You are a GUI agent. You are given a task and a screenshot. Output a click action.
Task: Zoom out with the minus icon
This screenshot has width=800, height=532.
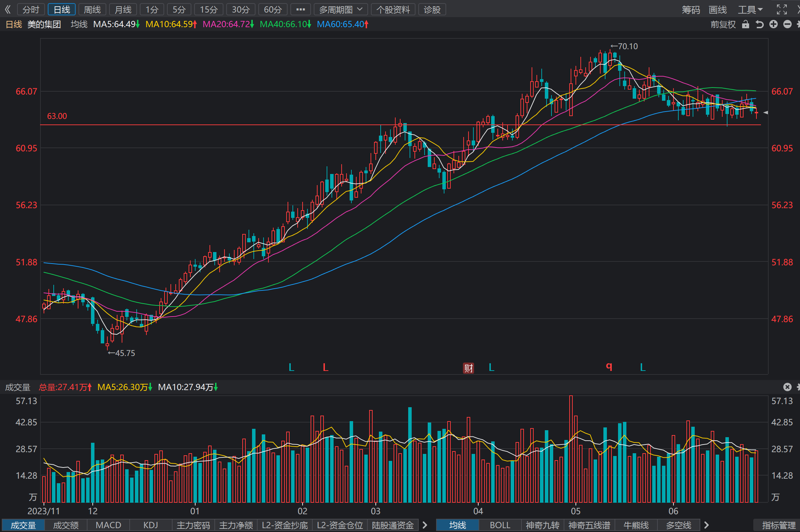pyautogui.click(x=787, y=24)
